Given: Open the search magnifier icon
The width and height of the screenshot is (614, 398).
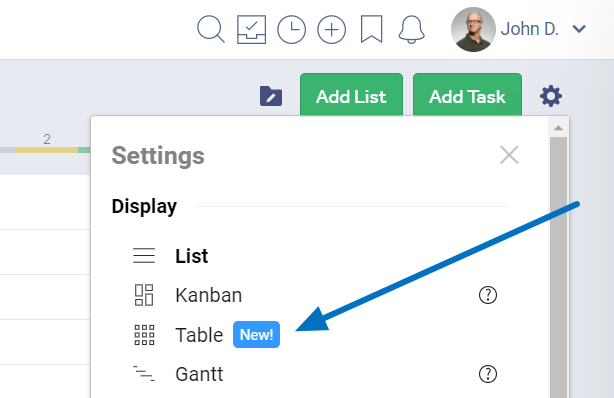Looking at the screenshot, I should pyautogui.click(x=211, y=29).
